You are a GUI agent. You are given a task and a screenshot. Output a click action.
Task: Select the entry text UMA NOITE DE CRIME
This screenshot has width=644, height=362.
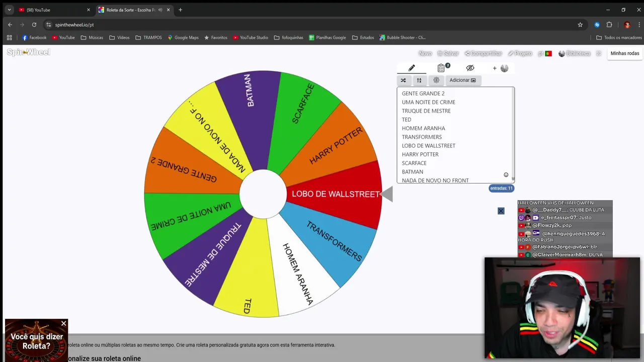tap(429, 102)
